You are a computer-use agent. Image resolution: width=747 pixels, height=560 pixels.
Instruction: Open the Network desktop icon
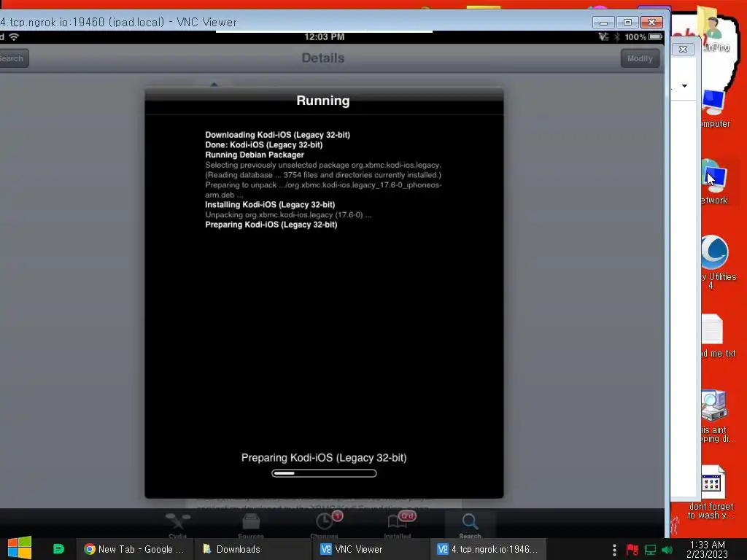715,182
